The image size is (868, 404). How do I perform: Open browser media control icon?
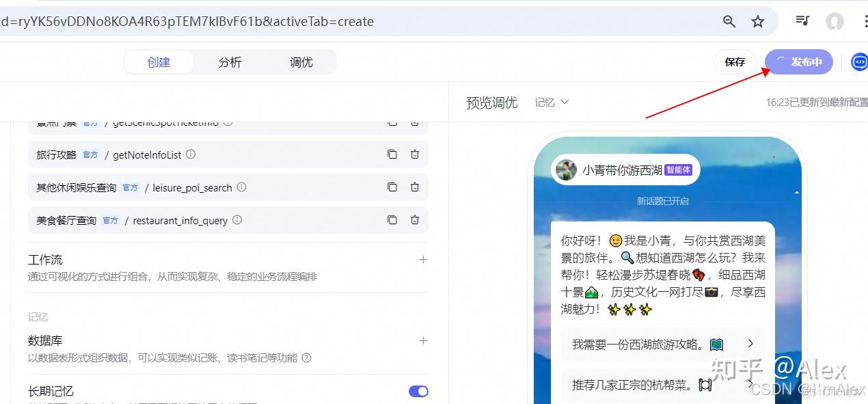[x=802, y=21]
